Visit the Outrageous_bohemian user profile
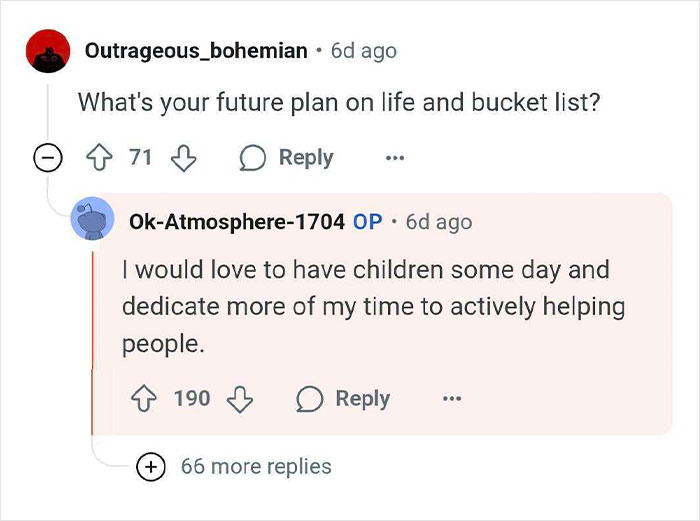The image size is (700, 521). point(196,50)
